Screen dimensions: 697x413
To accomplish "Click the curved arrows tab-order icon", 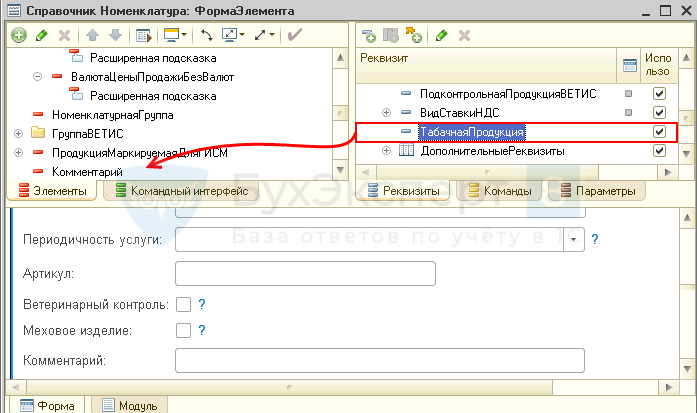I will coord(207,35).
